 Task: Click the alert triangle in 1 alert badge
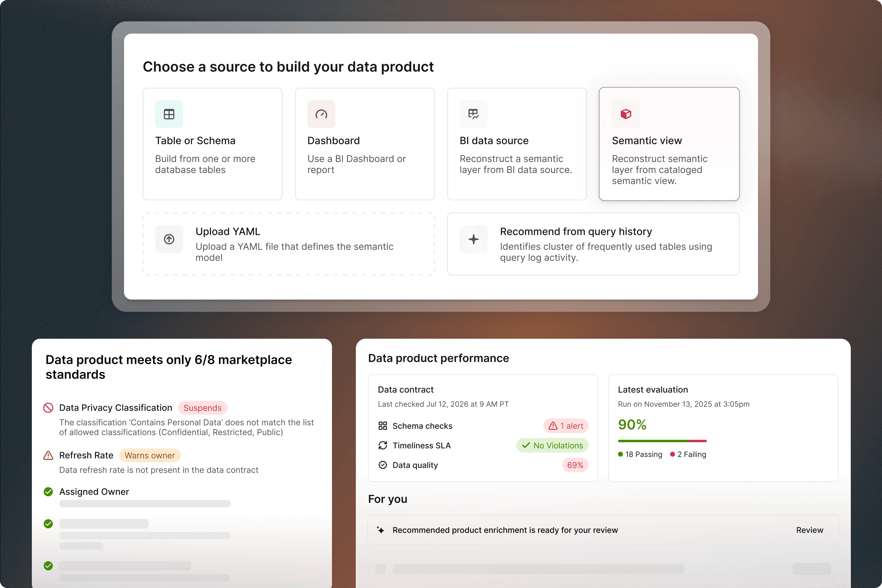tap(553, 426)
